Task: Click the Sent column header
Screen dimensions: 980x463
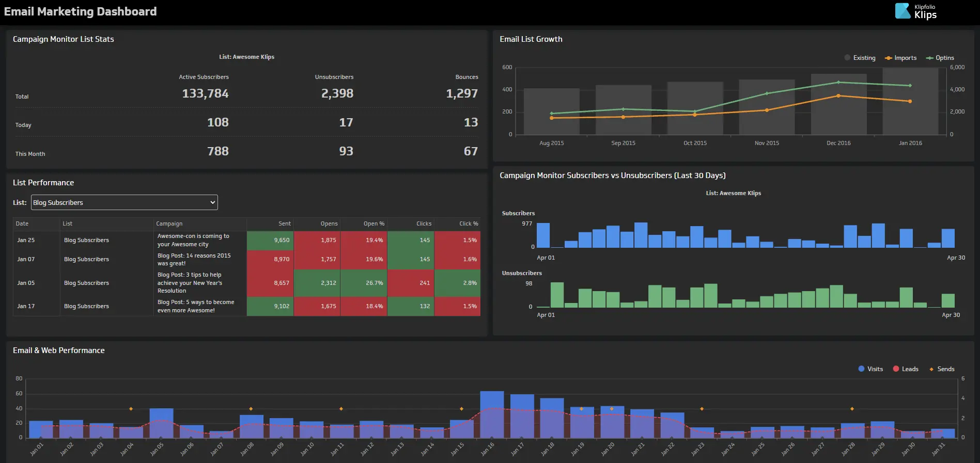Action: tap(285, 223)
